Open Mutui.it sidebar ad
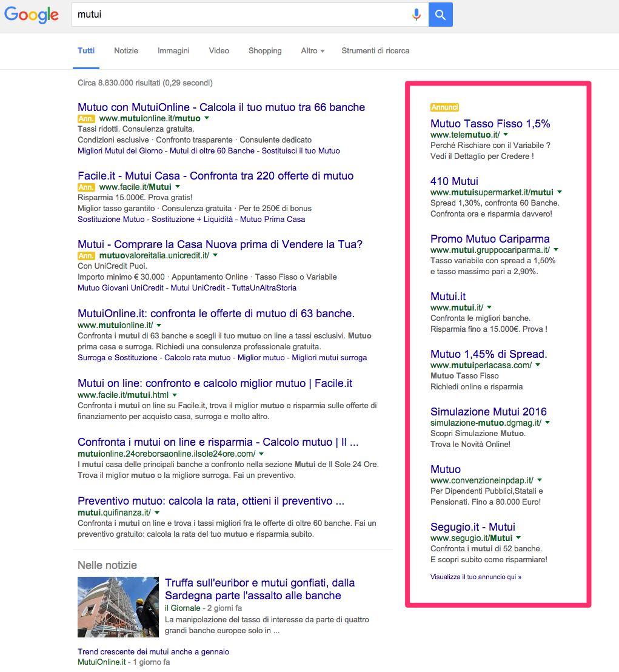The width and height of the screenshot is (619, 672). (448, 297)
